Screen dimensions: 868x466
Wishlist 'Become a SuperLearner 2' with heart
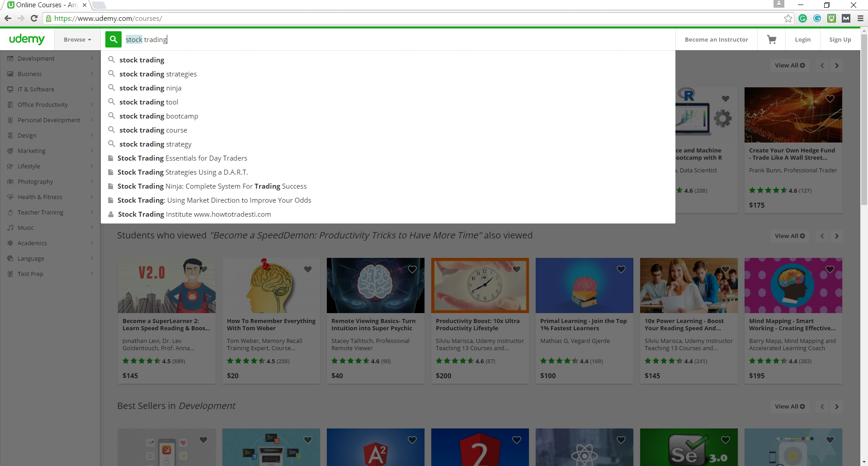(203, 269)
